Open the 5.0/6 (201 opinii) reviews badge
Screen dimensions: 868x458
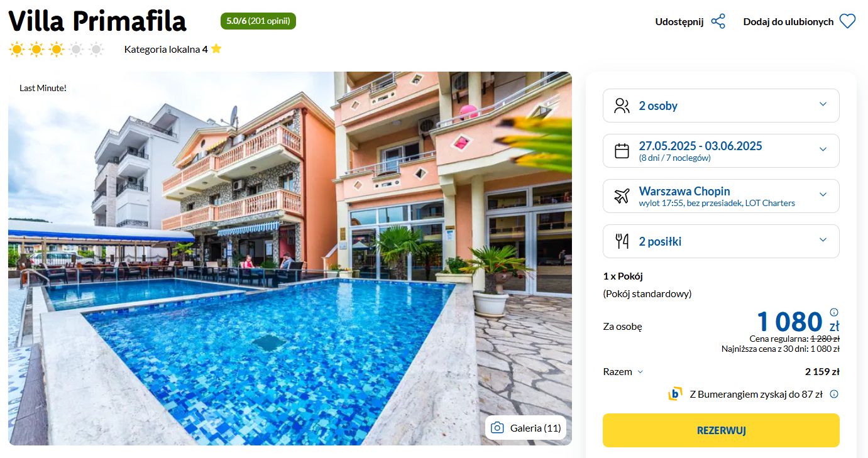[258, 21]
